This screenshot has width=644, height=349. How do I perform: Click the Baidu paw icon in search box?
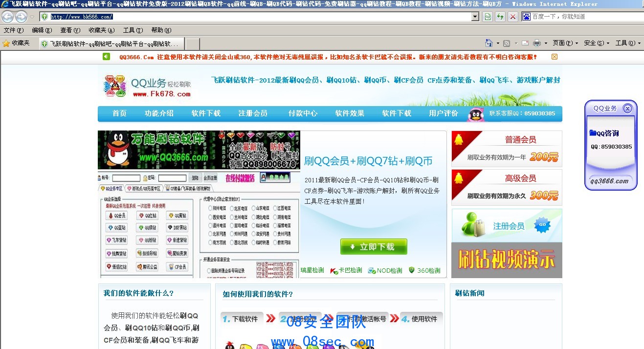(527, 17)
